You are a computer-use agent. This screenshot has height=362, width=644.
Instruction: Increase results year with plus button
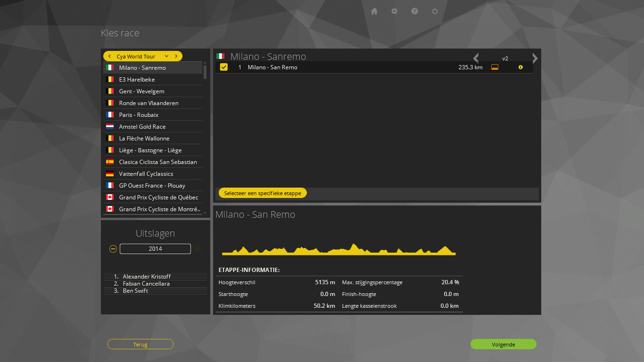pos(198,249)
